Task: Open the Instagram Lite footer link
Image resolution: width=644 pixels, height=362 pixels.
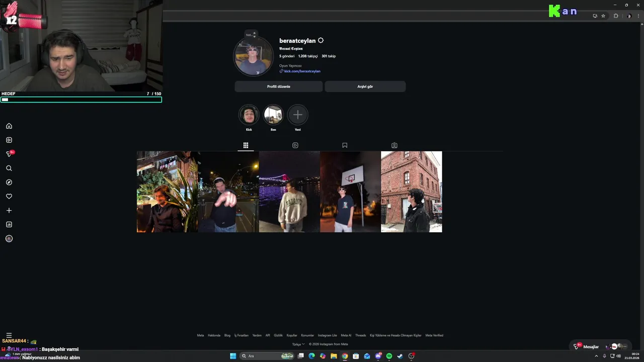Action: click(x=328, y=335)
